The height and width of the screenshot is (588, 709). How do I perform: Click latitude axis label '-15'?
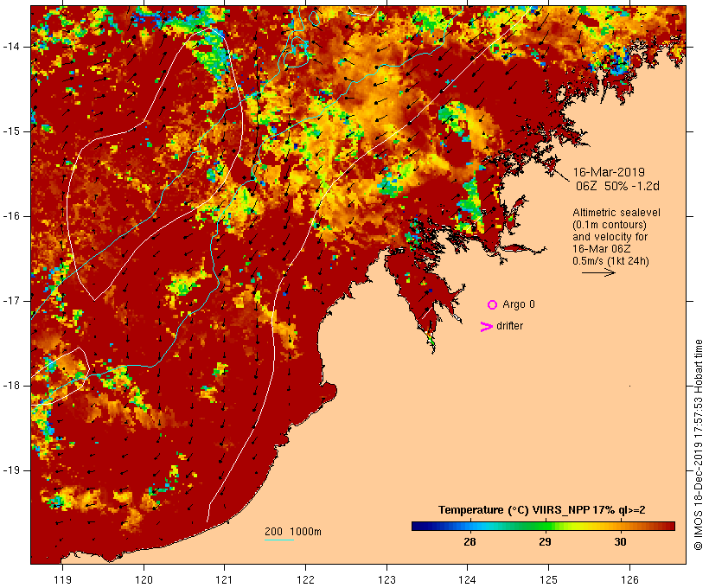(11, 131)
